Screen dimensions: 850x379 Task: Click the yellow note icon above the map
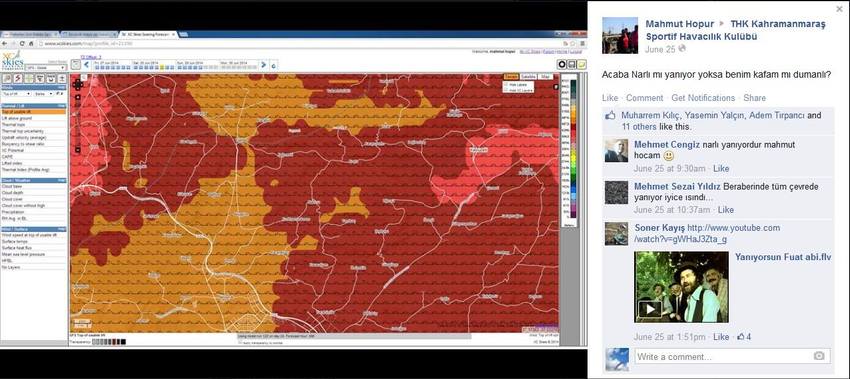point(582,65)
